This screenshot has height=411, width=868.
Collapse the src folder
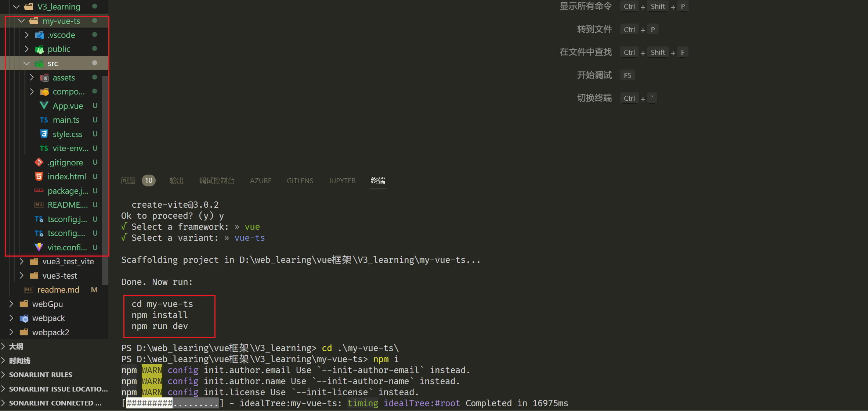pyautogui.click(x=26, y=64)
